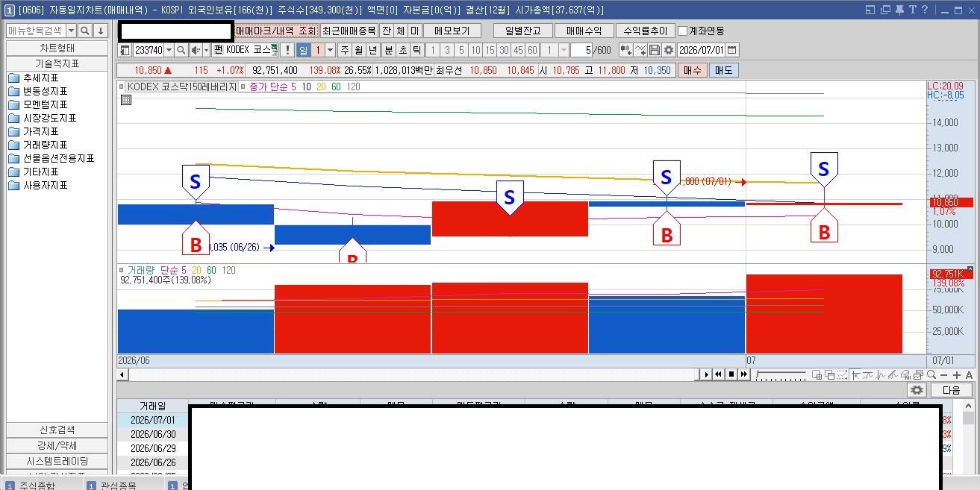
Task: Click the stock code search magnifier icon
Action: click(181, 50)
